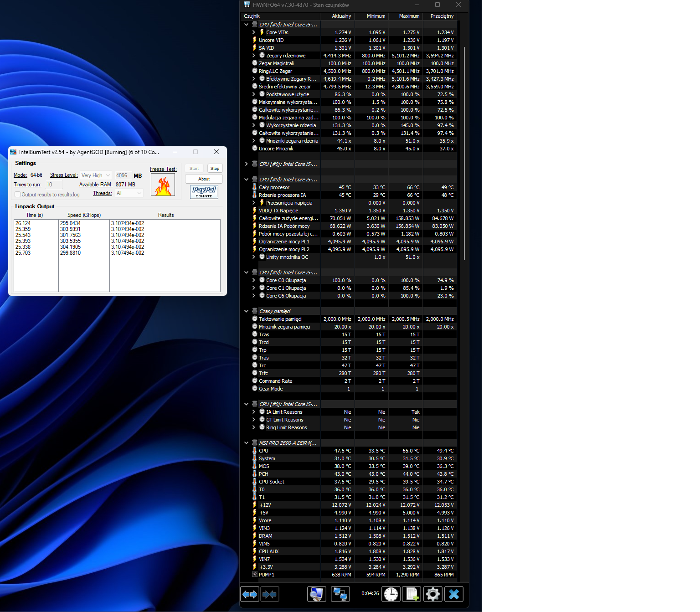Viewport: 700px width, 612px height.
Task: Open the Threads dropdown
Action: click(129, 193)
